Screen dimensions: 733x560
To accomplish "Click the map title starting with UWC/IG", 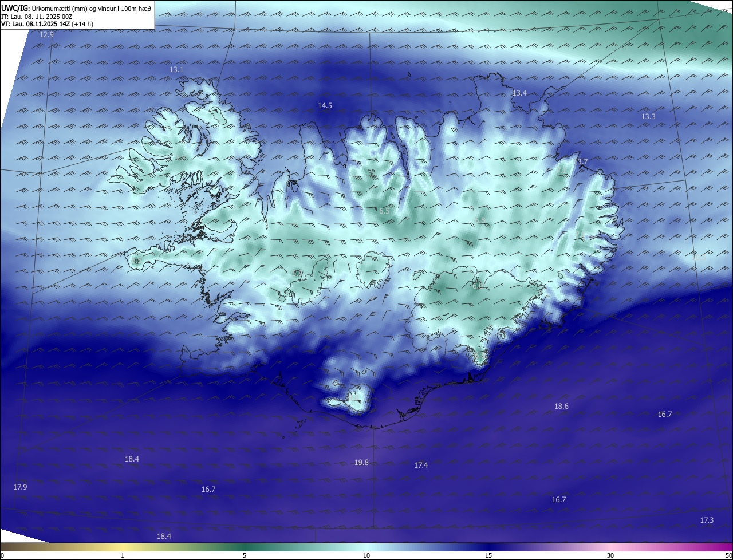I will coord(76,8).
